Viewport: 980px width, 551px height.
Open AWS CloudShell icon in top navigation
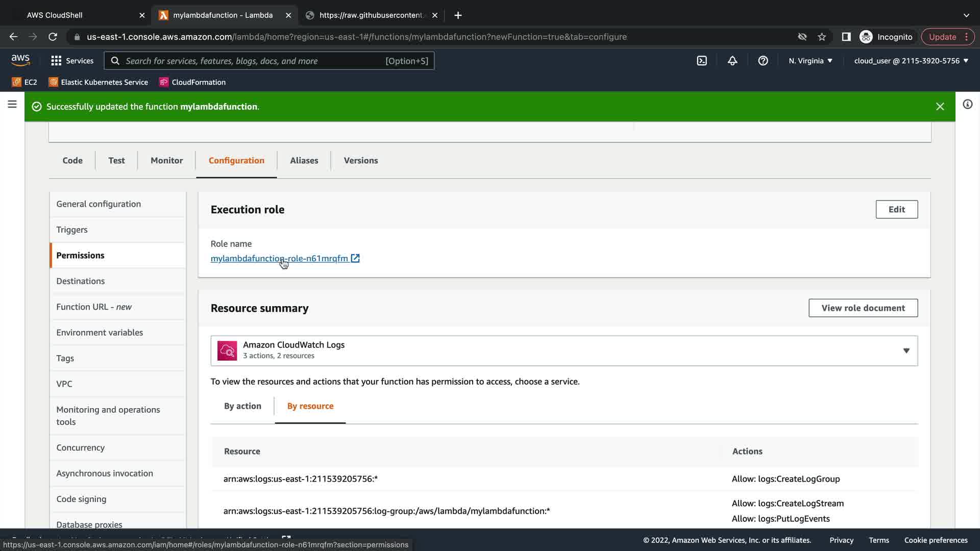pos(702,61)
